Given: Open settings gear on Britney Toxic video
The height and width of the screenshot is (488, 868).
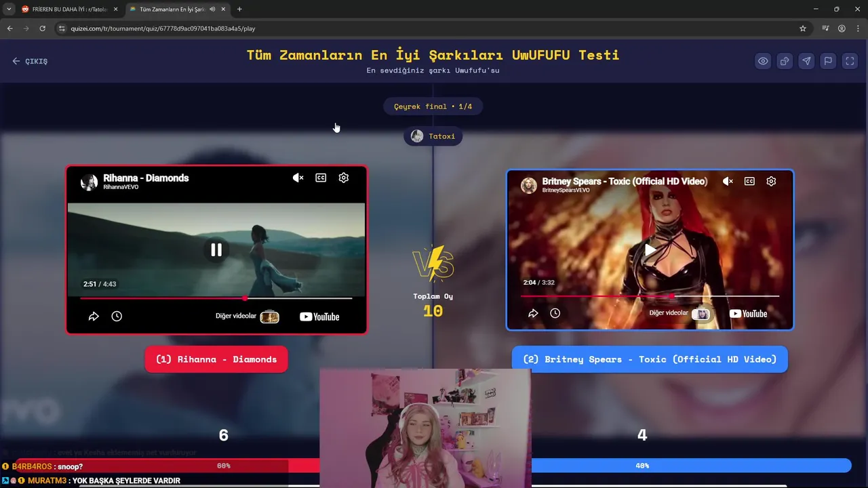Looking at the screenshot, I should click(x=771, y=181).
